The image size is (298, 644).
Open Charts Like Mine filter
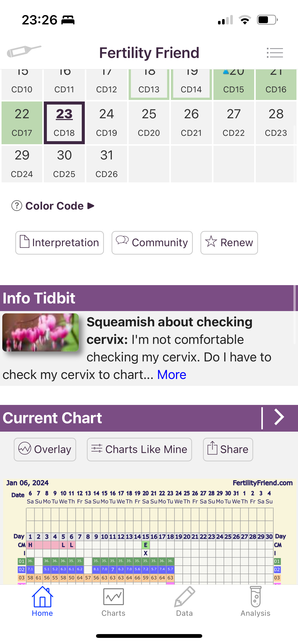click(x=139, y=449)
